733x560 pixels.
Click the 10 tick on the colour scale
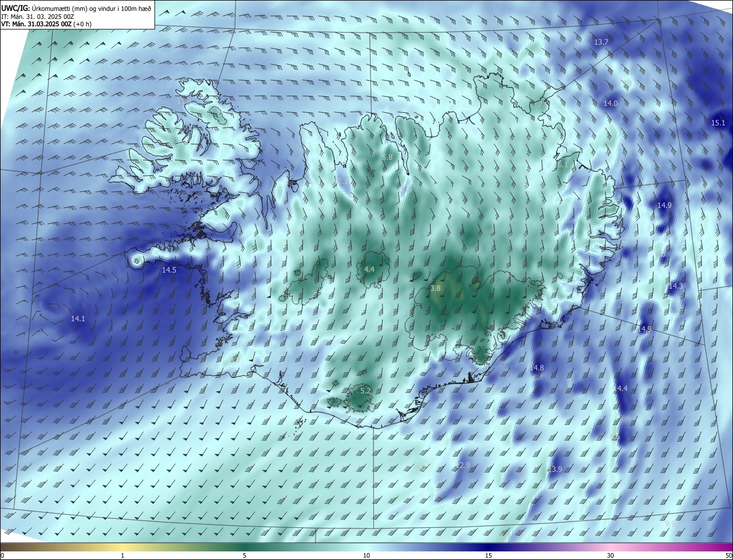(x=366, y=555)
